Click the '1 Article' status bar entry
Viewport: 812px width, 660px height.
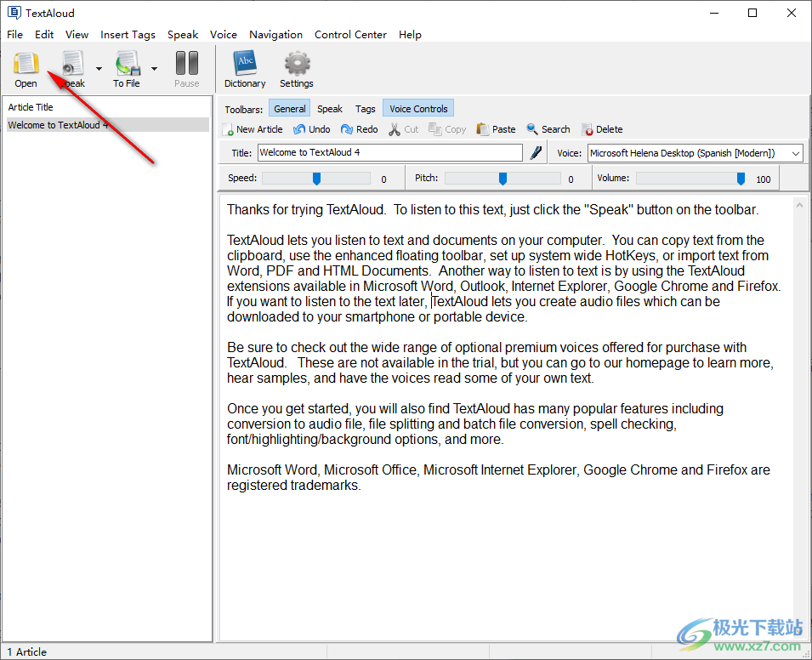pos(27,652)
